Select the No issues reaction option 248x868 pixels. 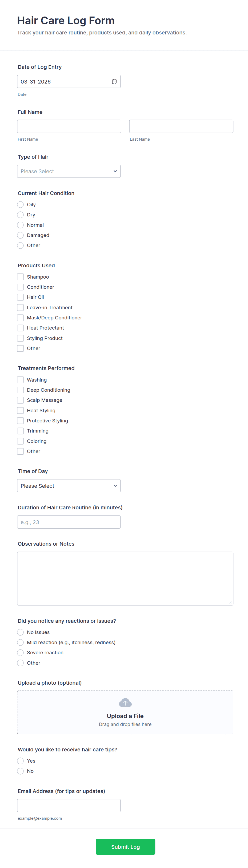[21, 632]
